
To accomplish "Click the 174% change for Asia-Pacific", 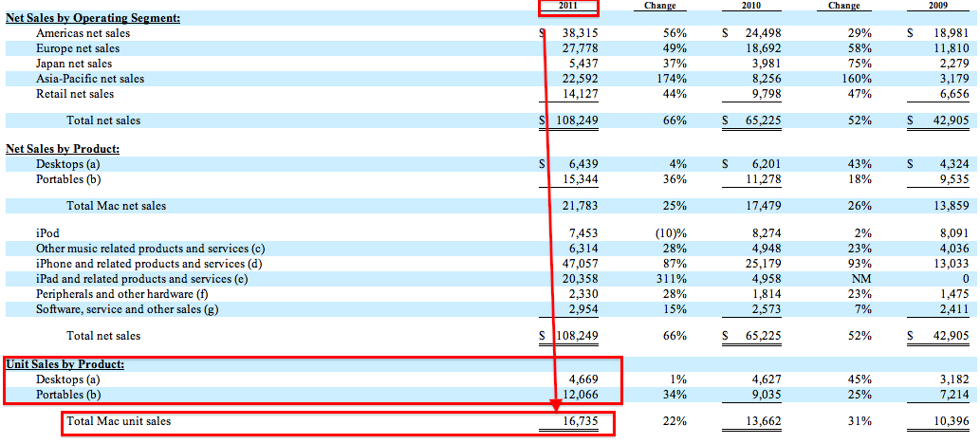I will pos(674,79).
